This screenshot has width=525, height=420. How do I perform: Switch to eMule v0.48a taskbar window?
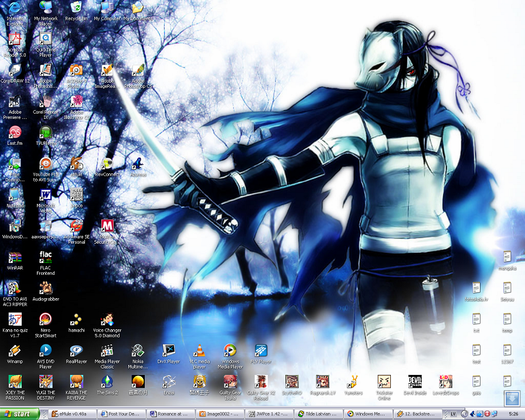pos(73,414)
